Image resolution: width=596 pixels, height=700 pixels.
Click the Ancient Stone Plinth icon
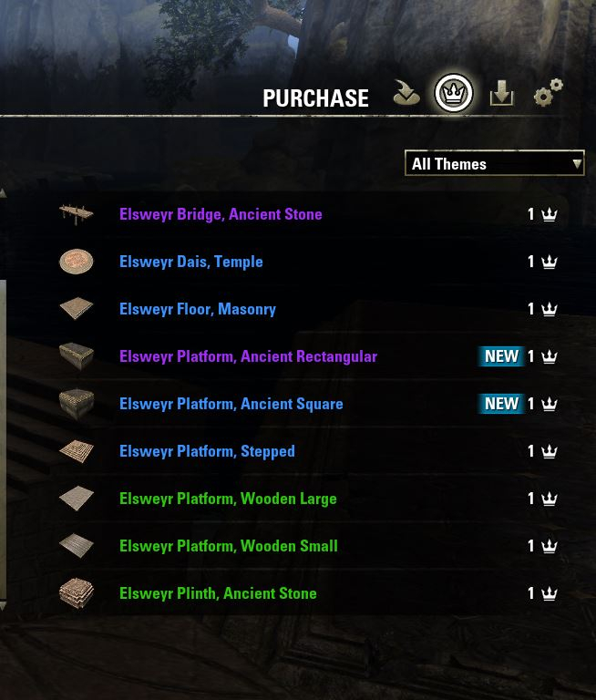pyautogui.click(x=77, y=593)
